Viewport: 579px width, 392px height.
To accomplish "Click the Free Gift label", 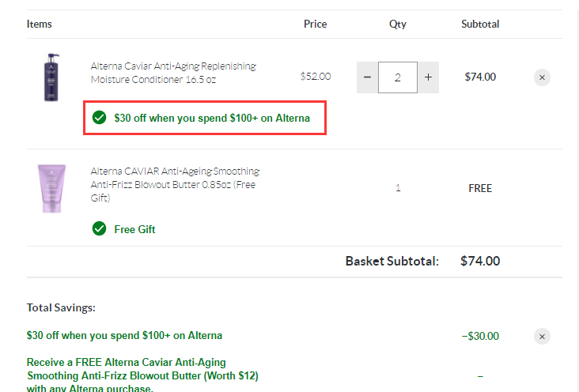I will pos(134,229).
